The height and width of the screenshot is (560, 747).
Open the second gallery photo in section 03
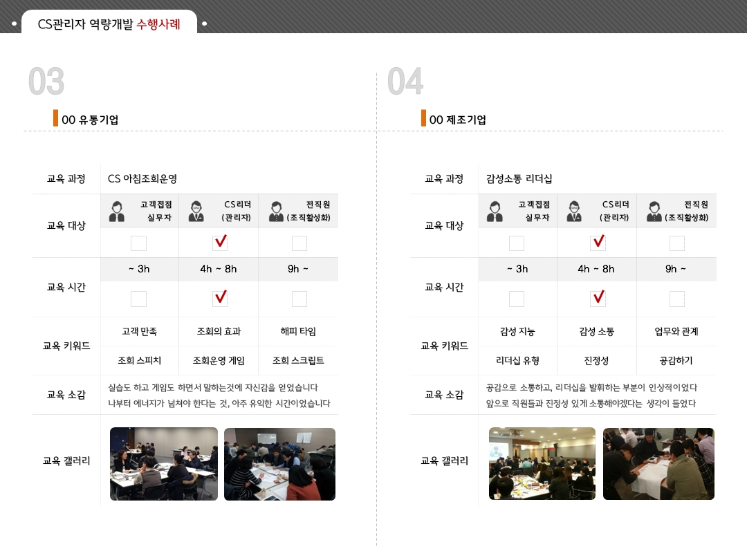[279, 464]
